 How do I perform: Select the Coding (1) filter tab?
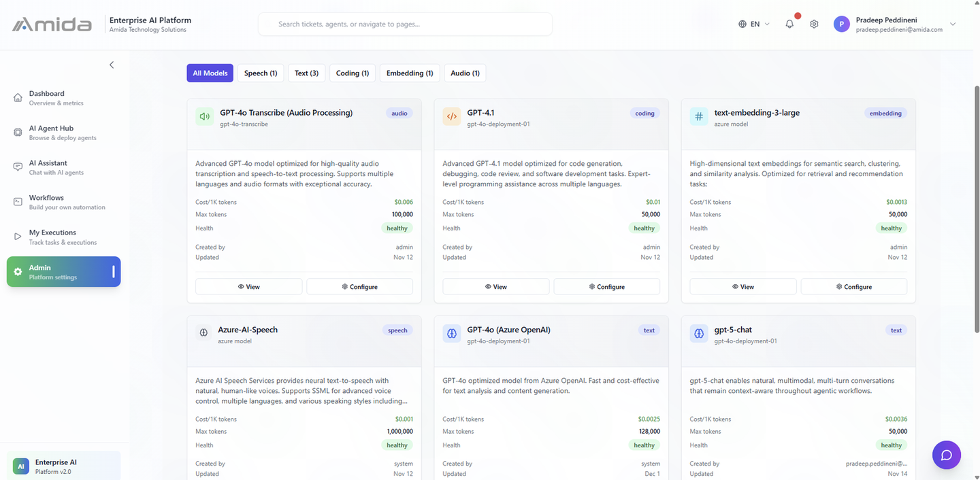353,73
